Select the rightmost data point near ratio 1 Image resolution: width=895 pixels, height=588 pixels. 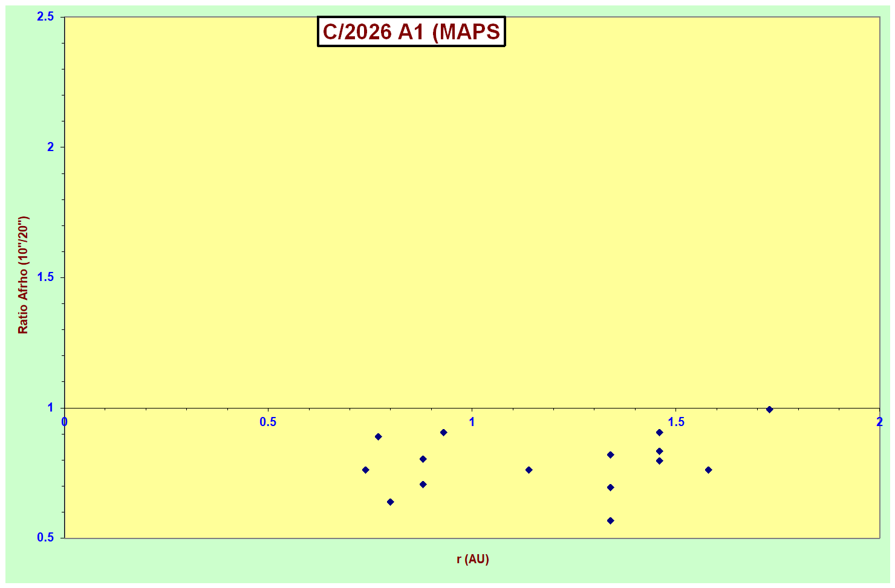pyautogui.click(x=769, y=409)
